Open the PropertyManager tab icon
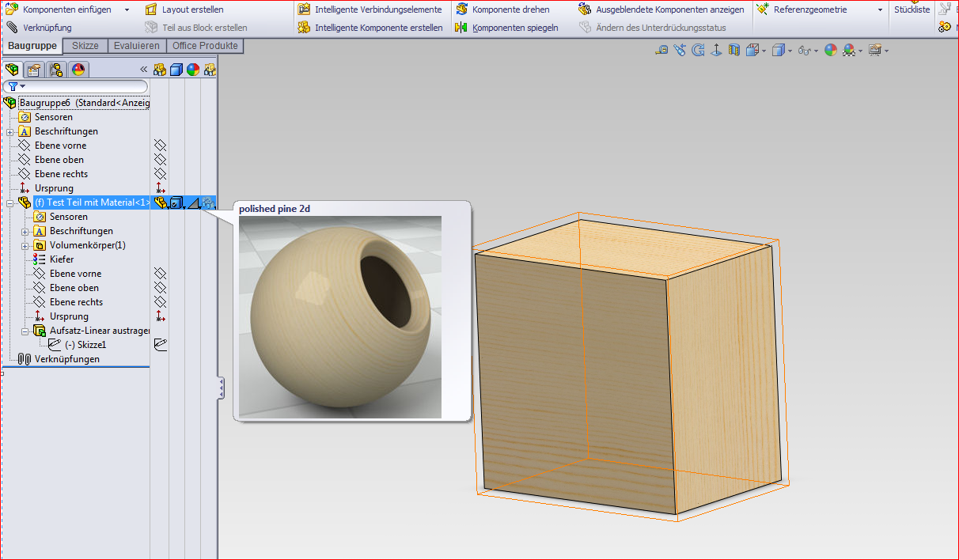This screenshot has width=959, height=560. (x=34, y=70)
